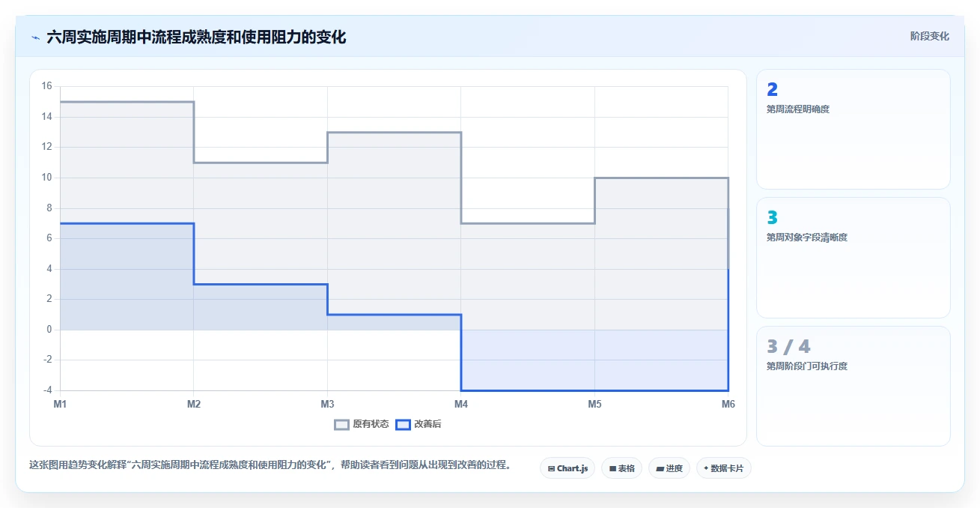Click the M6 axis label

[x=728, y=405]
